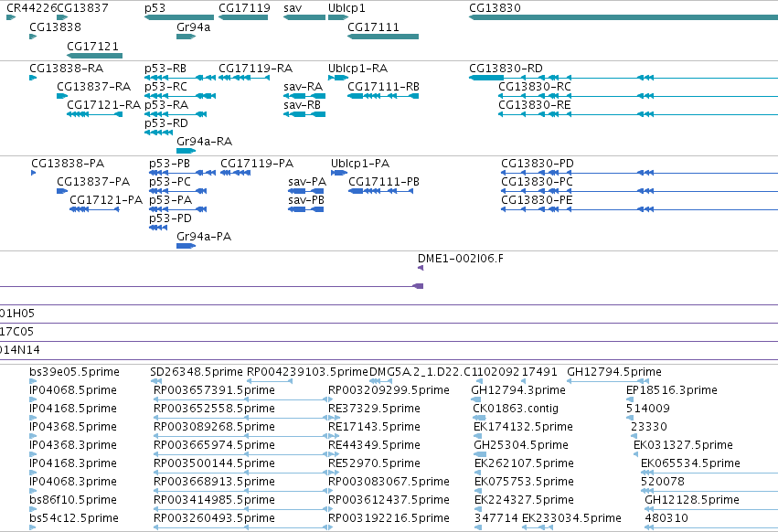Click p53-RA transcript label

point(166,105)
